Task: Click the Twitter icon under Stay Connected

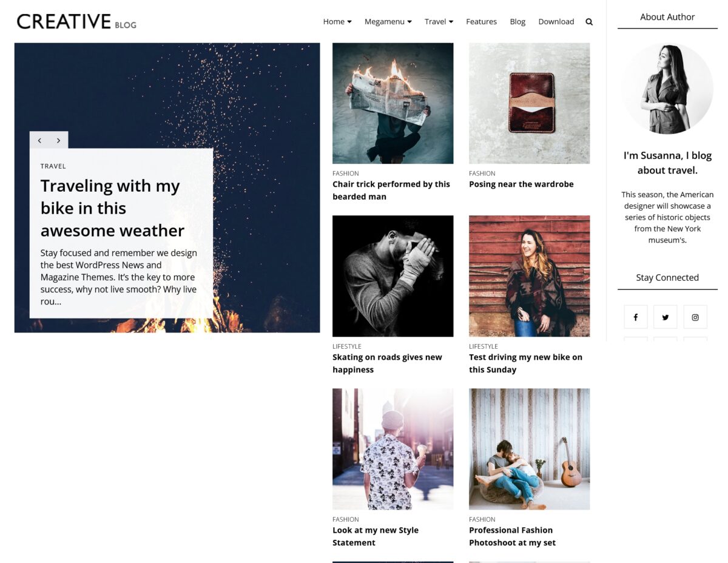Action: pyautogui.click(x=665, y=317)
